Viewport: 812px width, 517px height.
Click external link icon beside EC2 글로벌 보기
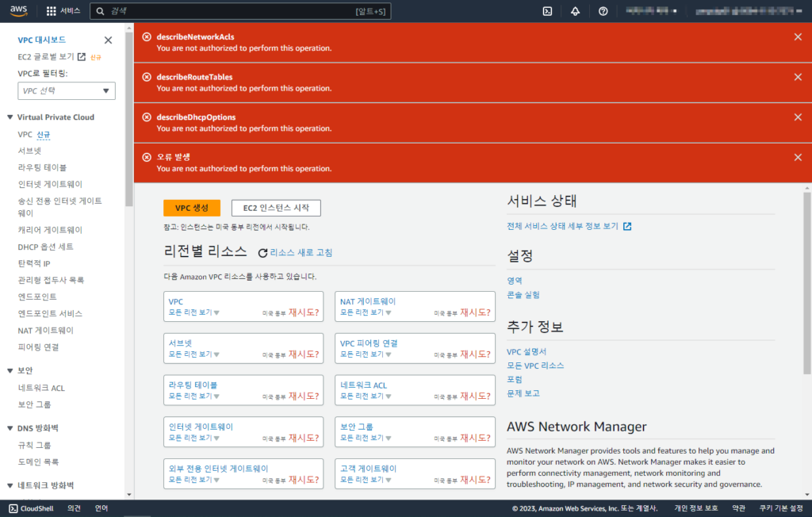82,56
